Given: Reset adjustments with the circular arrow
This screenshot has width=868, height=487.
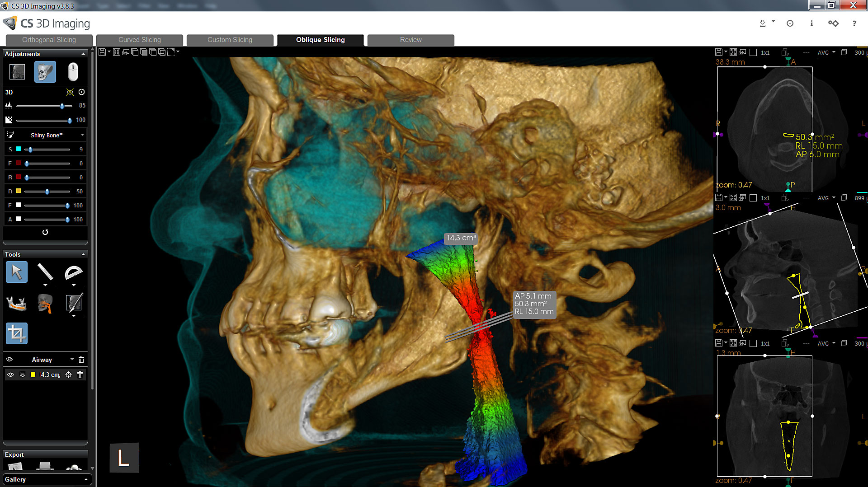Looking at the screenshot, I should pyautogui.click(x=45, y=232).
